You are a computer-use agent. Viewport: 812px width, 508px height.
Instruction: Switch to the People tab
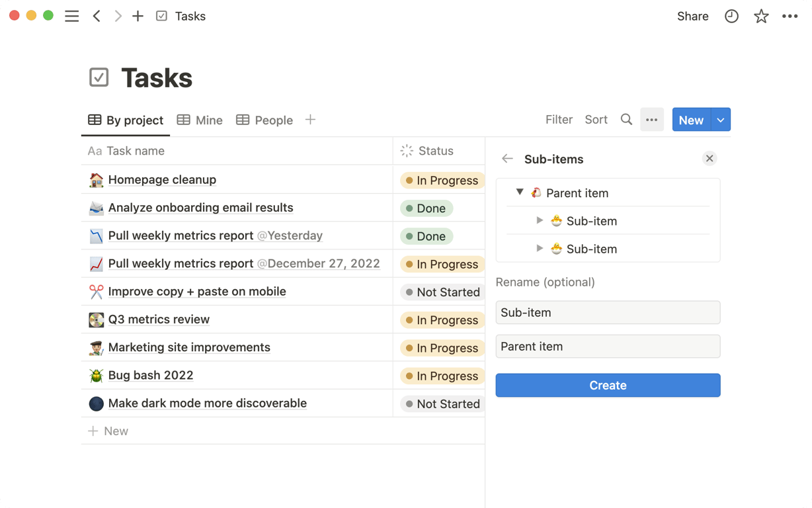coord(264,120)
